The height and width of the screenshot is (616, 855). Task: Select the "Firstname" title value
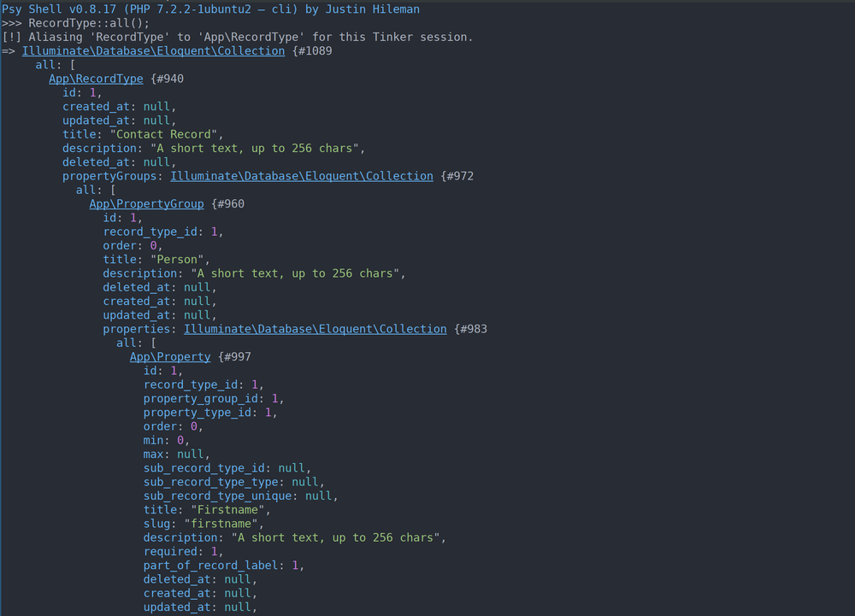click(227, 510)
